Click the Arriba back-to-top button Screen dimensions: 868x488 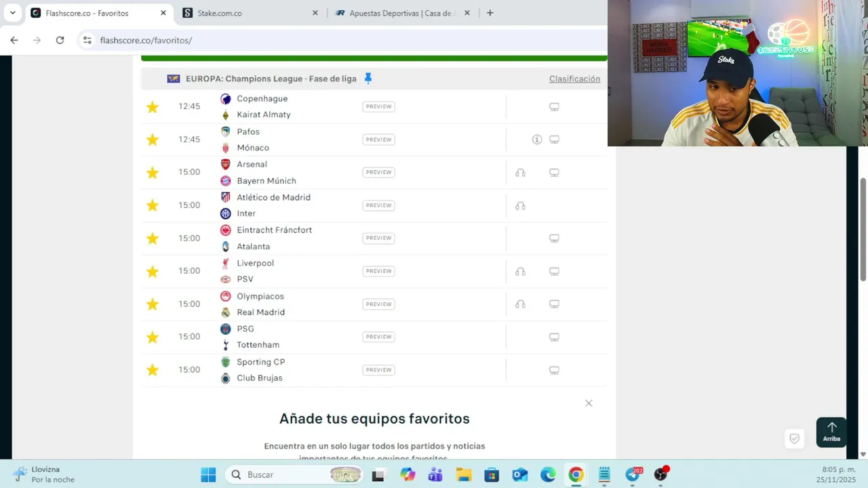[x=831, y=432]
